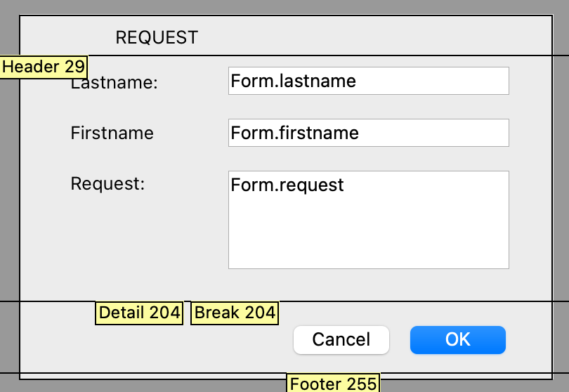Viewport: 569px width, 392px height.
Task: Select the Form.firstname input field
Action: (368, 133)
